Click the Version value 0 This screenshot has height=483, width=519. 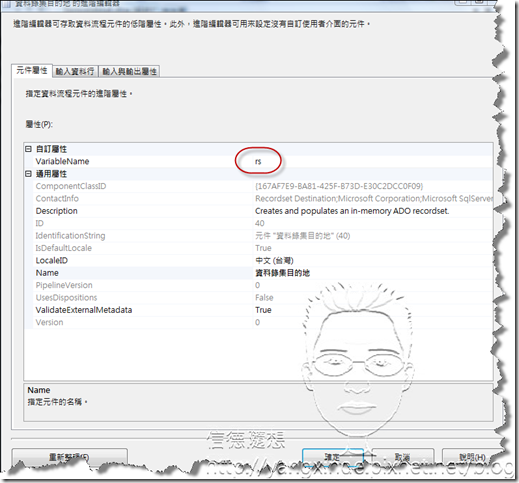coord(257,322)
